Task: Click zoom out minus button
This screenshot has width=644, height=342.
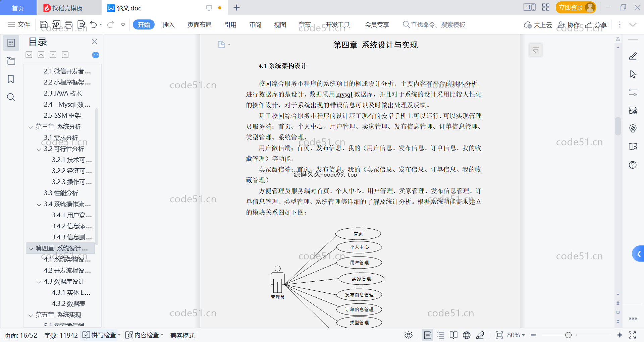Action: click(533, 335)
